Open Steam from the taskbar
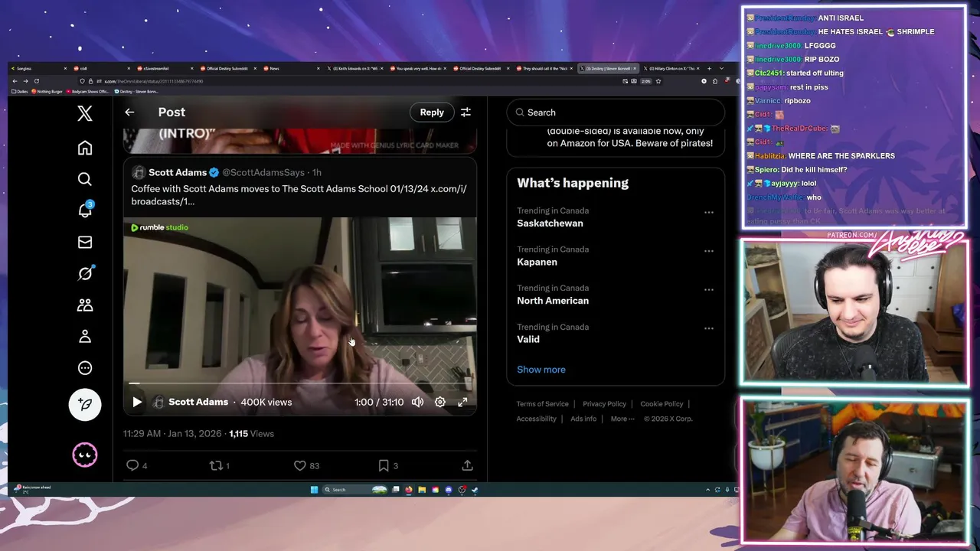The image size is (980, 551). pos(475,490)
